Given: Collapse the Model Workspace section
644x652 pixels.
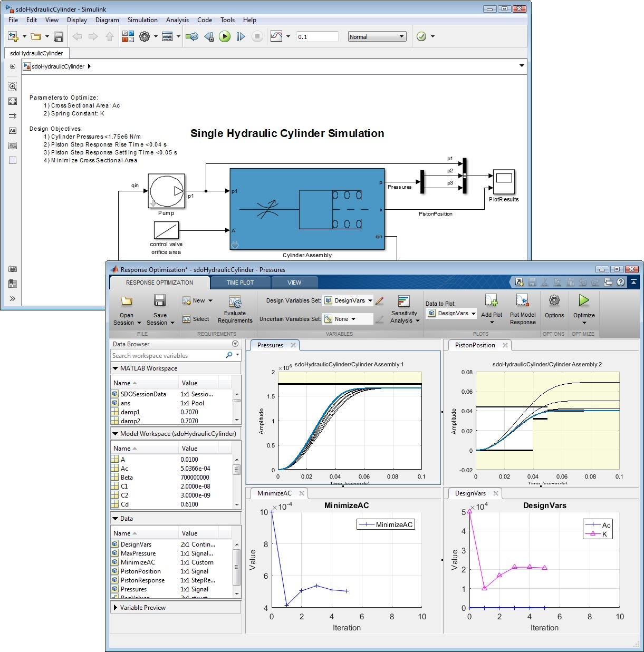Looking at the screenshot, I should pos(116,434).
